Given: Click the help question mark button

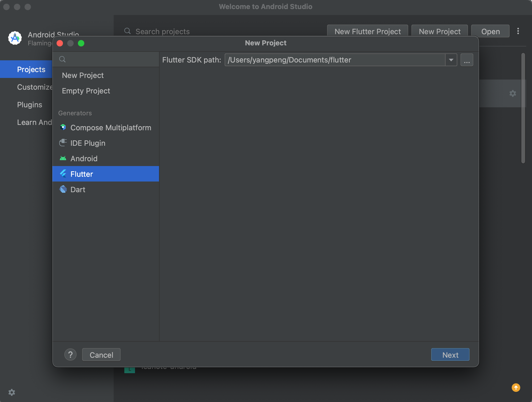Looking at the screenshot, I should click(70, 354).
